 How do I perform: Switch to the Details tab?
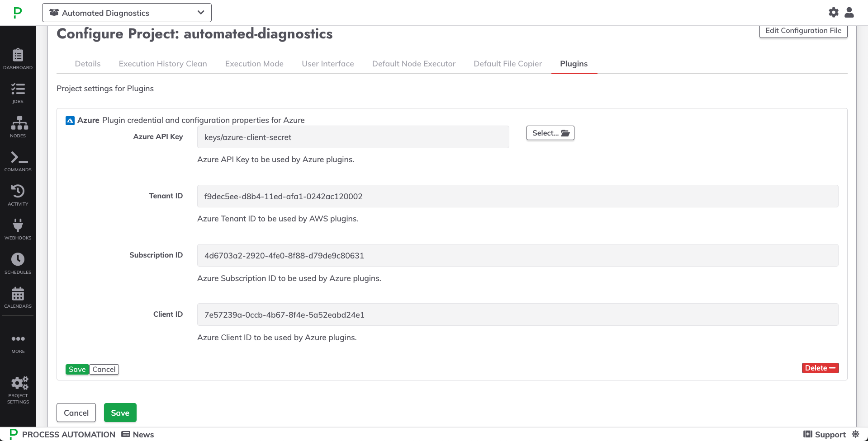[x=88, y=64]
